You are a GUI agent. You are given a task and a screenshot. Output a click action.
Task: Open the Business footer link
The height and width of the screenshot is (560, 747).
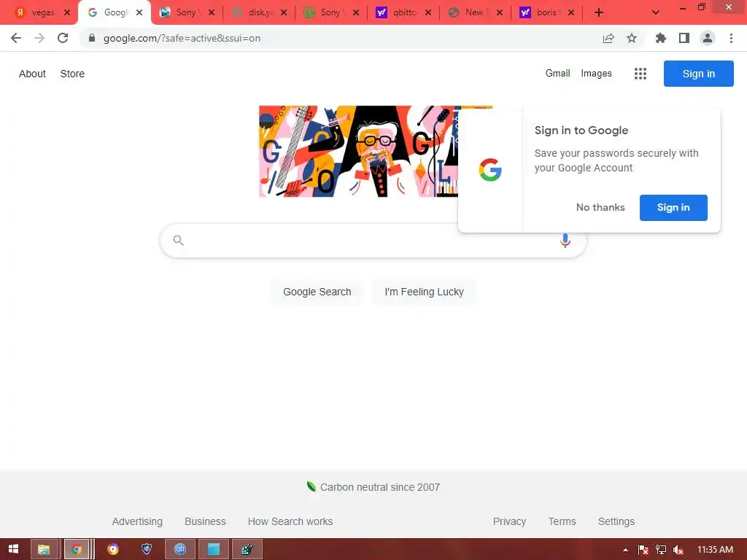pos(205,521)
